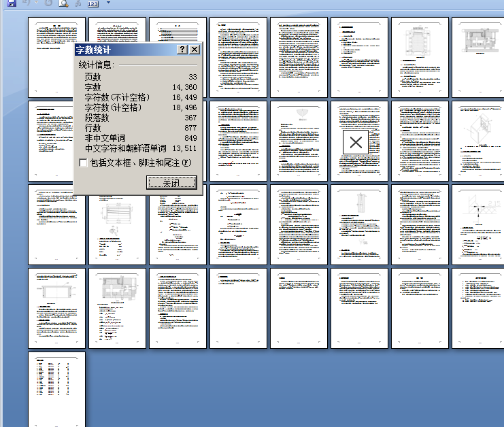Click the broken image X placeholder
The width and height of the screenshot is (504, 427).
[x=356, y=142]
